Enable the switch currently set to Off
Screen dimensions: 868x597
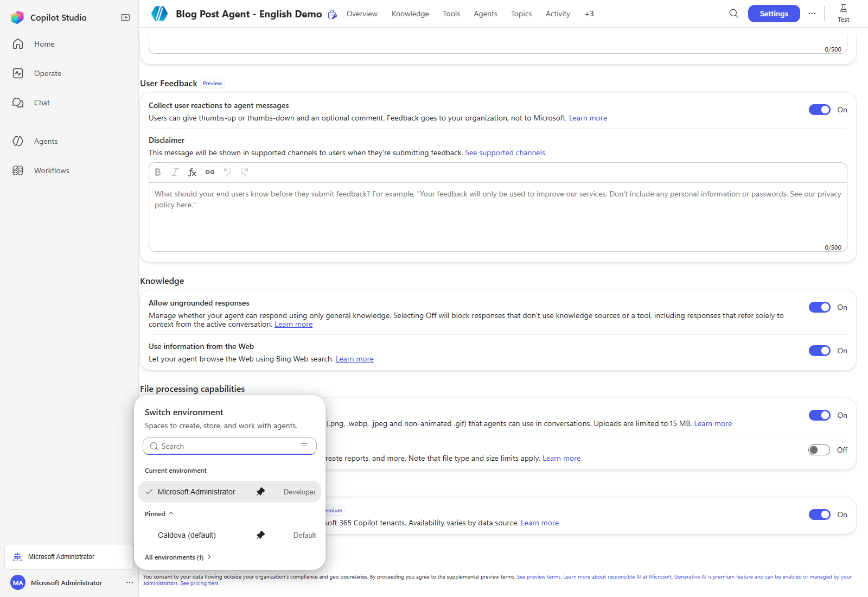[x=819, y=450]
